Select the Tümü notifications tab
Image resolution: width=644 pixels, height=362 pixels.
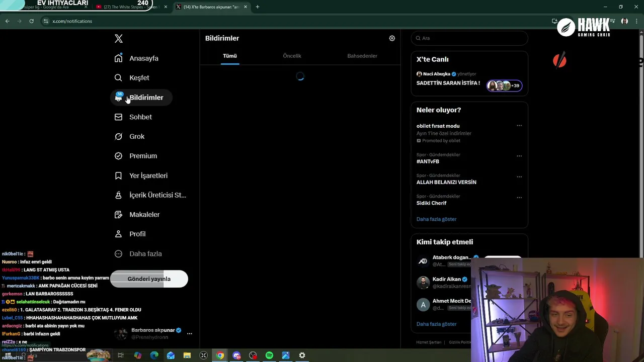coord(230,56)
